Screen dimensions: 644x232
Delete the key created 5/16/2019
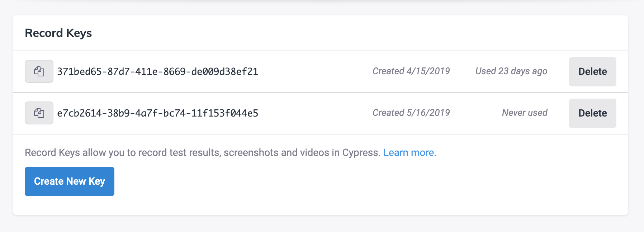[x=592, y=113]
